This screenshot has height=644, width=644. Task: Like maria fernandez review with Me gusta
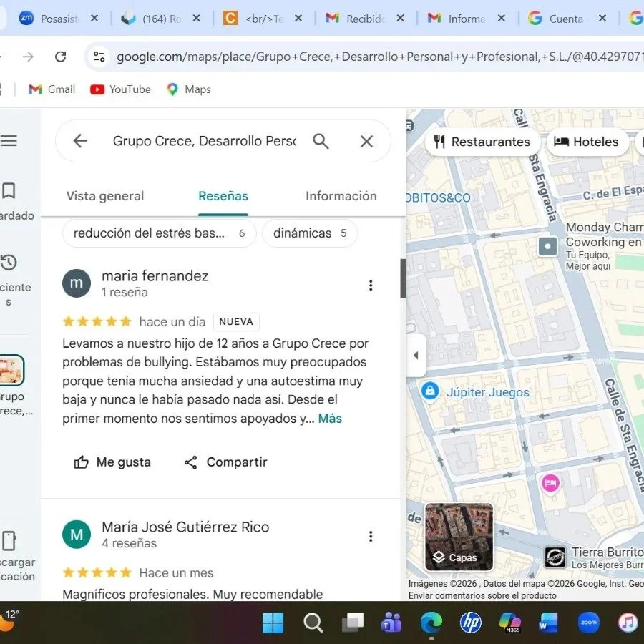[112, 462]
